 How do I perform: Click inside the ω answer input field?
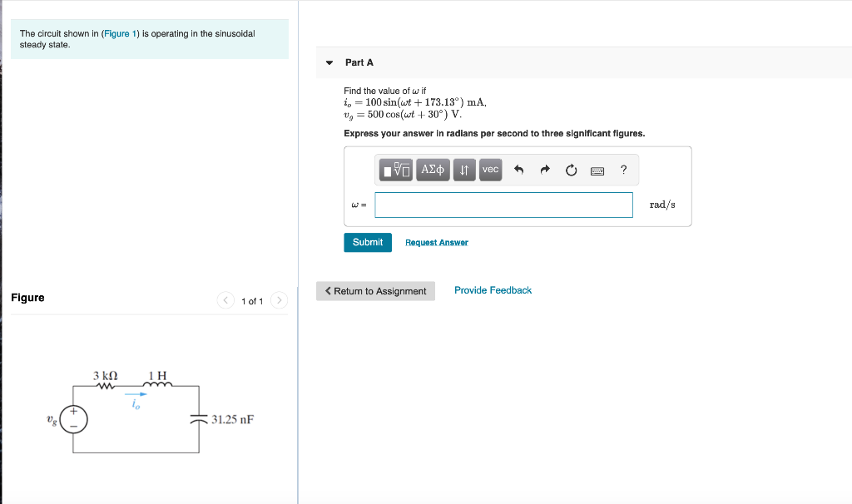pyautogui.click(x=503, y=205)
